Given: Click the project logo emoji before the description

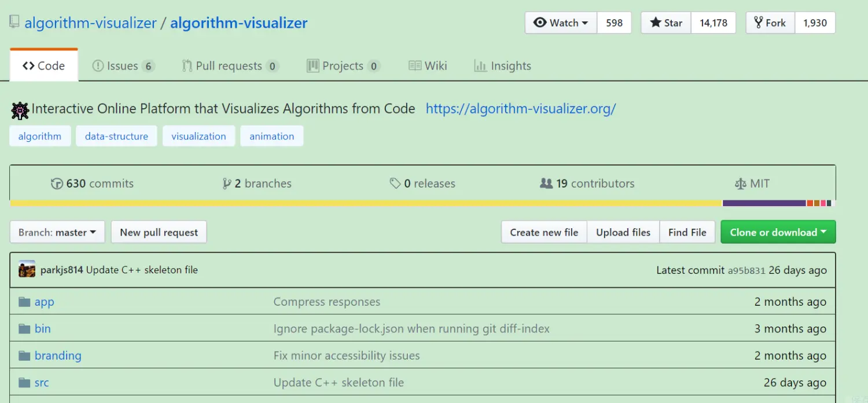Looking at the screenshot, I should (20, 109).
